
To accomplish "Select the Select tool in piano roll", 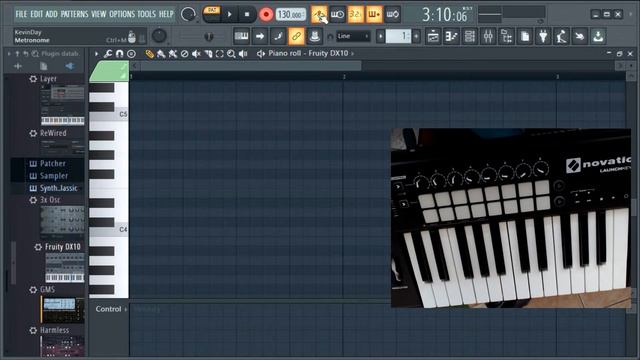I will click(220, 53).
